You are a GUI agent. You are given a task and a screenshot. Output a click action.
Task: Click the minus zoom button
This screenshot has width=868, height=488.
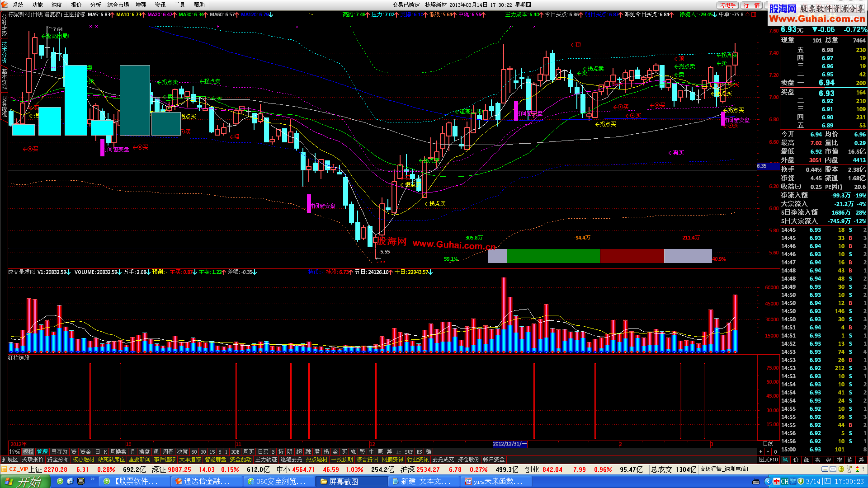click(768, 452)
